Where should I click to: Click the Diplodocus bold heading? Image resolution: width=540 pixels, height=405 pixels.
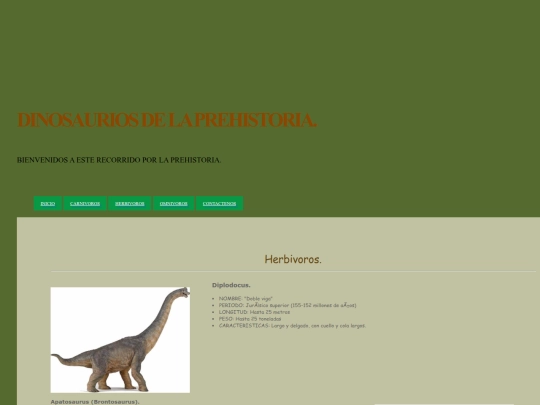coord(231,285)
